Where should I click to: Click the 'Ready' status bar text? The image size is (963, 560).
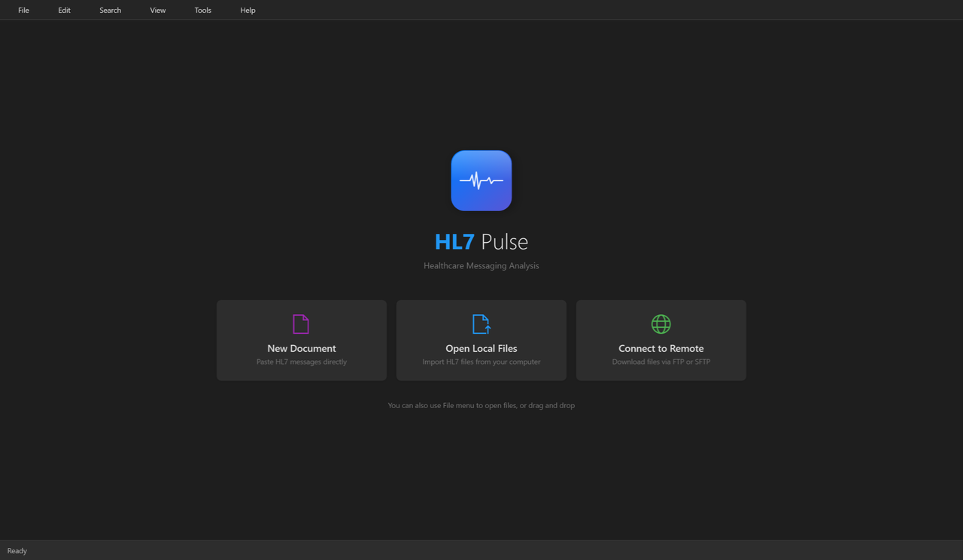point(17,551)
